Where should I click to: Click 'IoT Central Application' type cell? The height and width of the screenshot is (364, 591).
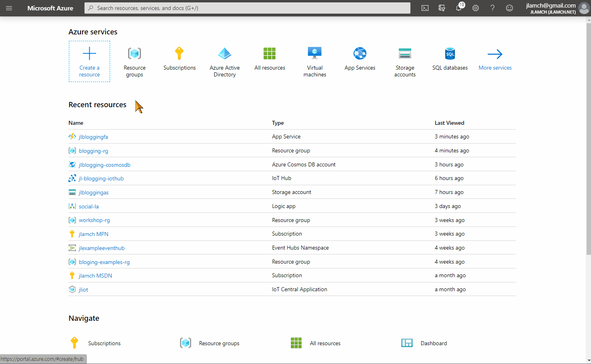pyautogui.click(x=300, y=289)
